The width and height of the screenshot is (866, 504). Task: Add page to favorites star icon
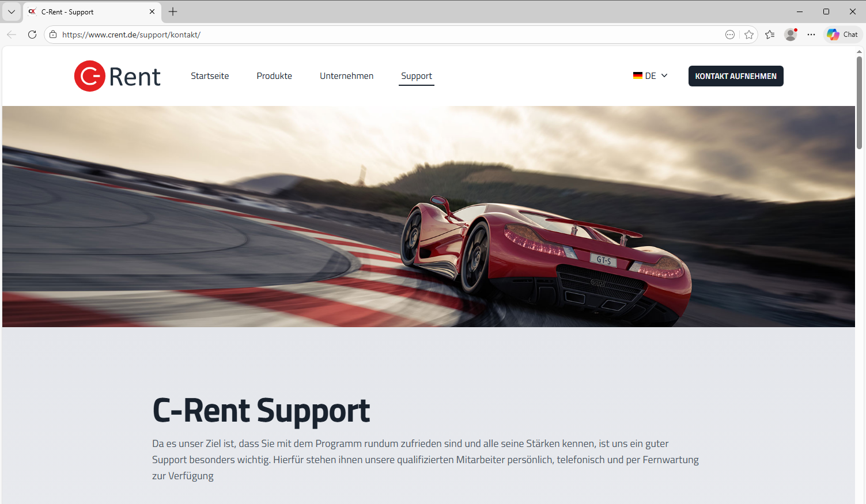(x=749, y=35)
